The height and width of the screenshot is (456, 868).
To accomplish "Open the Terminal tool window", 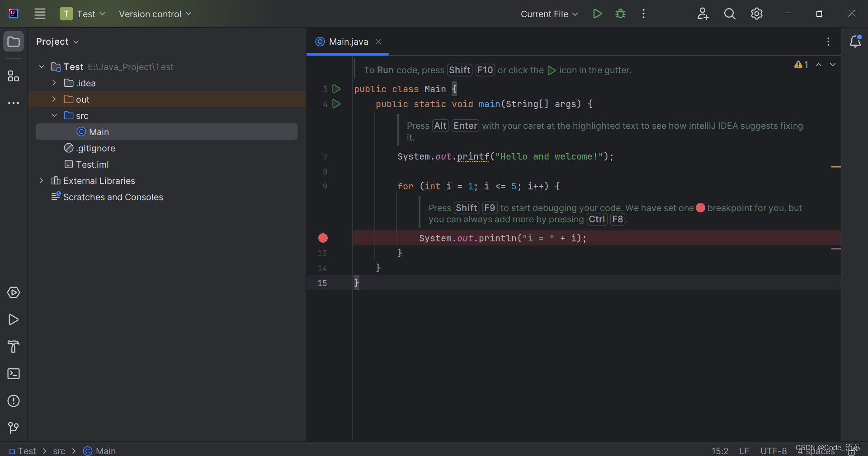I will pos(14,374).
